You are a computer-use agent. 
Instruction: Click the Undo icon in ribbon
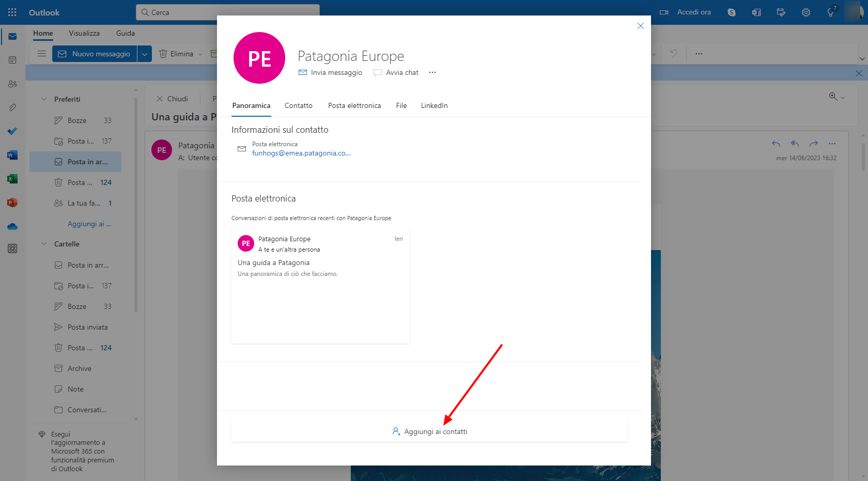[674, 54]
